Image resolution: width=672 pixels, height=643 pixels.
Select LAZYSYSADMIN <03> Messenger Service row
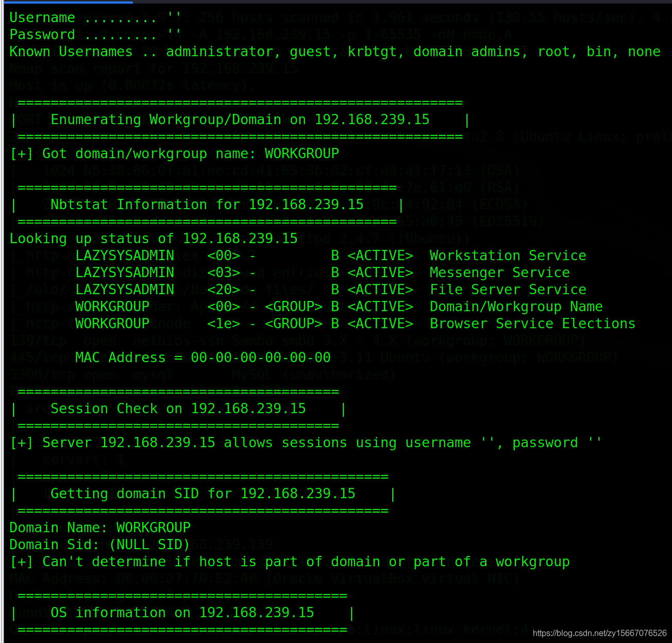click(323, 273)
